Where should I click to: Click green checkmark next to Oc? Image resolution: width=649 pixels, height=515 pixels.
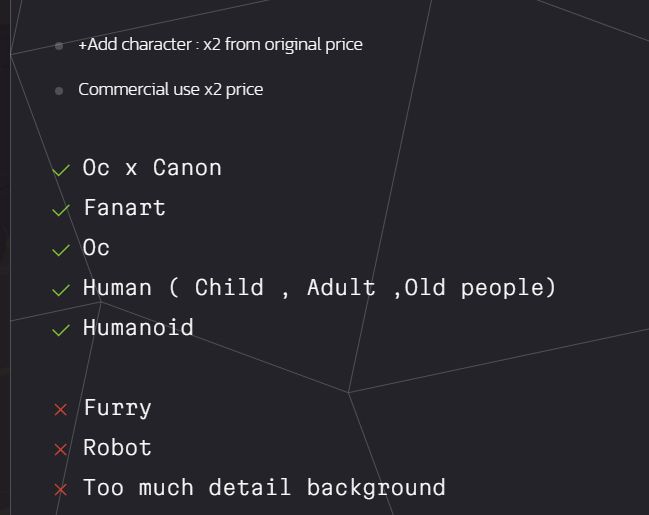point(61,250)
